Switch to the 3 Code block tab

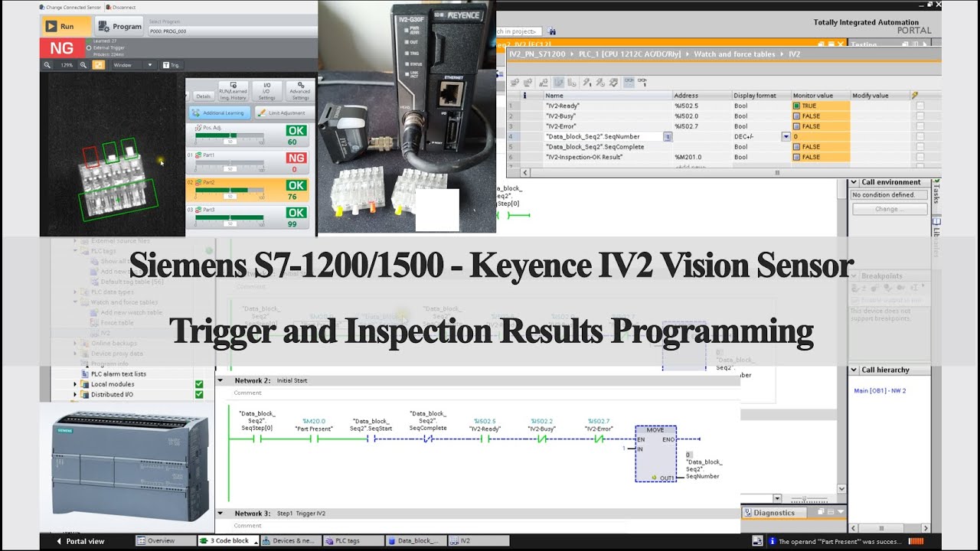pos(228,540)
